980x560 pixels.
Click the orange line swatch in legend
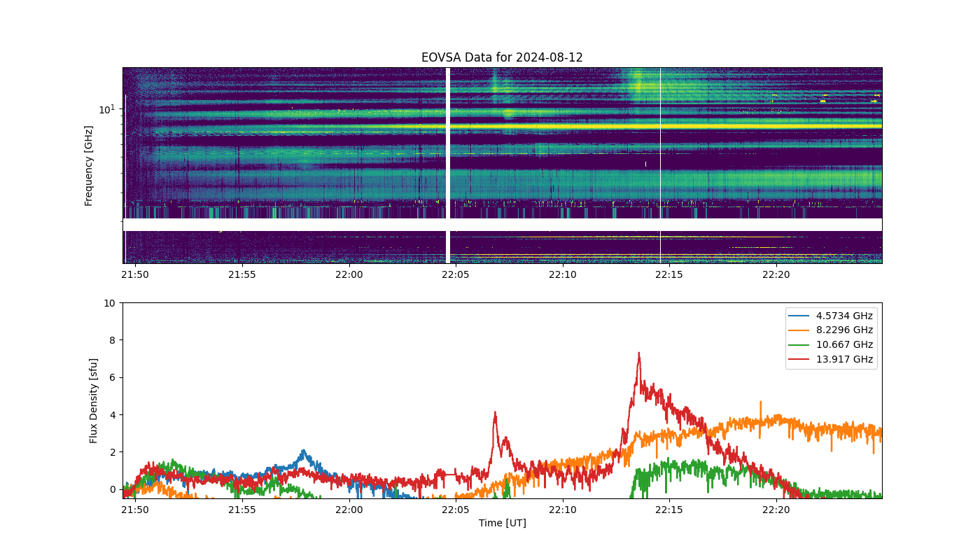800,330
